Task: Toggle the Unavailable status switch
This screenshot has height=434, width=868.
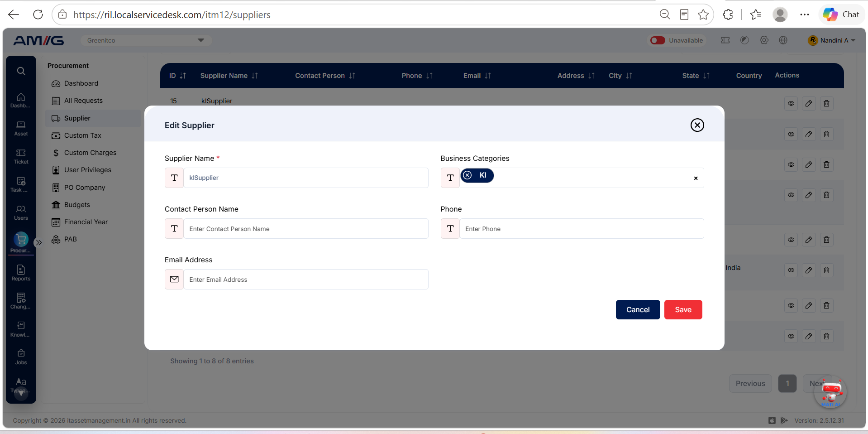Action: click(658, 40)
